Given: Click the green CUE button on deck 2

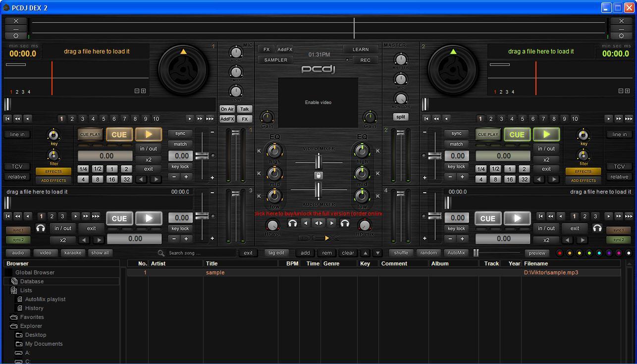Looking at the screenshot, I should pyautogui.click(x=517, y=134).
